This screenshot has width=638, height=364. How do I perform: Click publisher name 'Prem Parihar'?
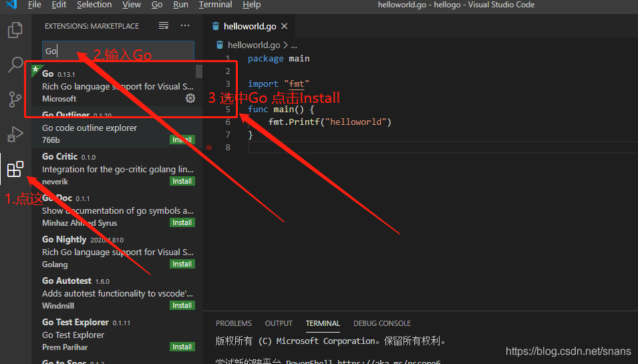point(65,347)
